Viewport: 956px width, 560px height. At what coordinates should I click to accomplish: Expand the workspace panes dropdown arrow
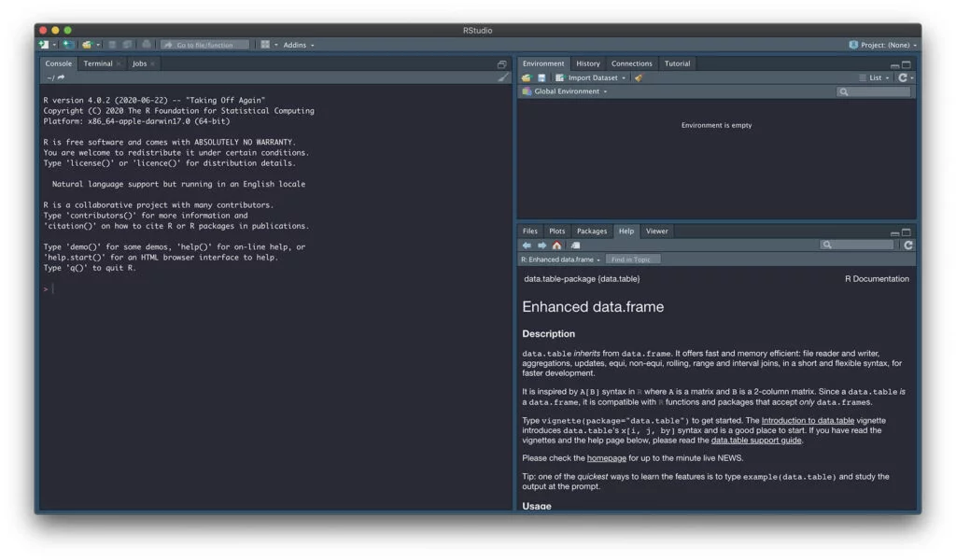(x=276, y=45)
